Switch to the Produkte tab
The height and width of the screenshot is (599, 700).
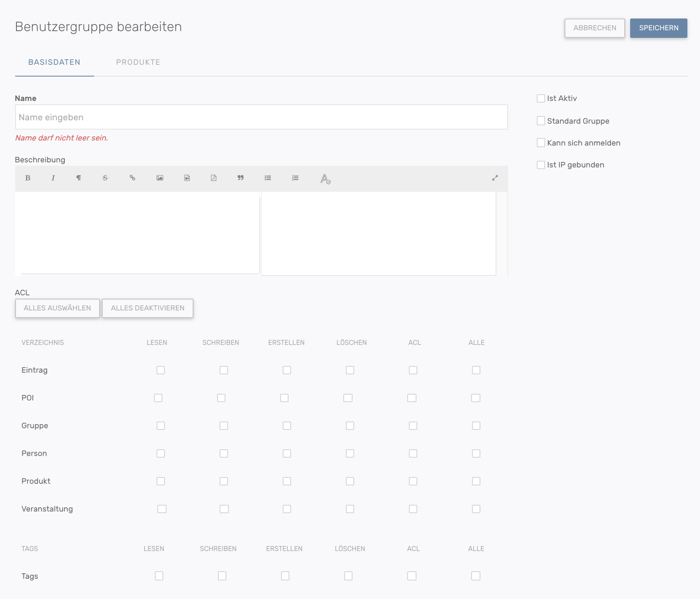coord(138,62)
